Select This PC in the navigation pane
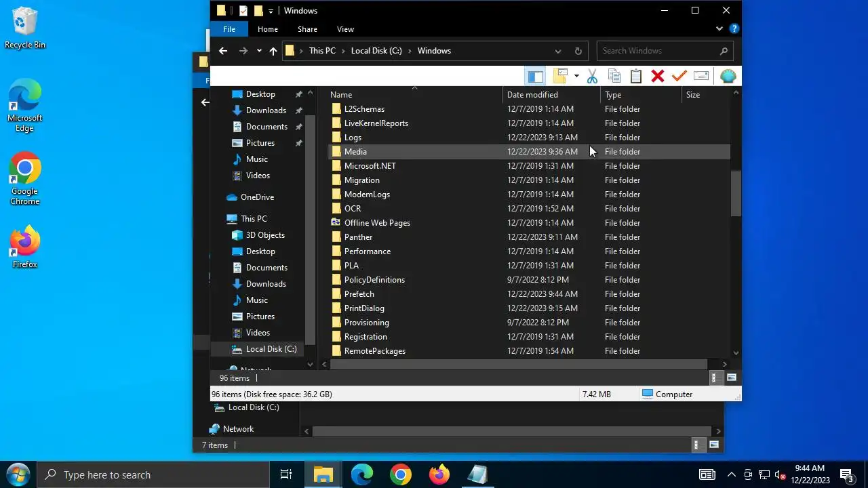The height and width of the screenshot is (488, 868). click(254, 219)
